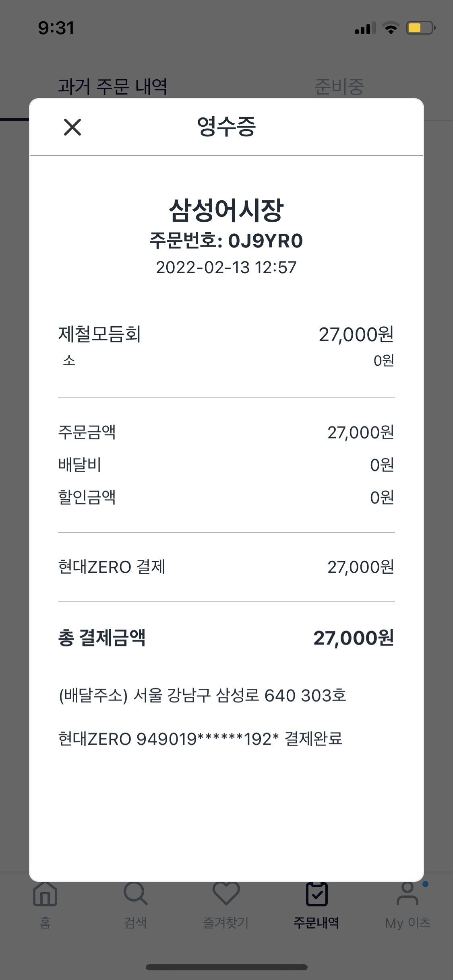This screenshot has width=453, height=980.
Task: Tap the cellular signal bars icon
Action: point(364,28)
